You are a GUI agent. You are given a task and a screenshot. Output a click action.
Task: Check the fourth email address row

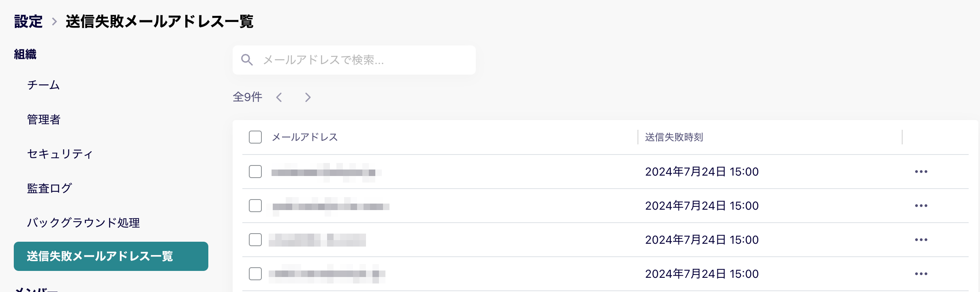click(255, 273)
